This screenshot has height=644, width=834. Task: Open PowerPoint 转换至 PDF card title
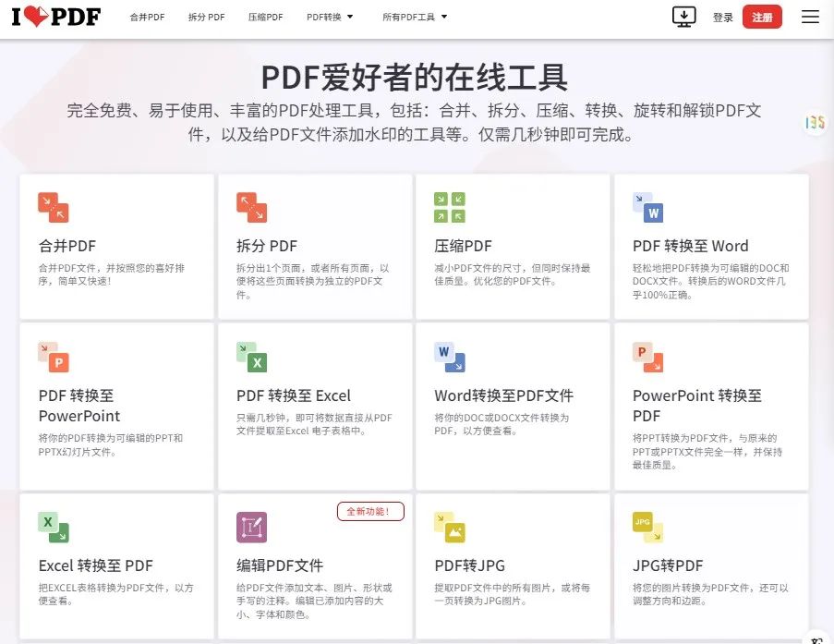click(x=696, y=406)
